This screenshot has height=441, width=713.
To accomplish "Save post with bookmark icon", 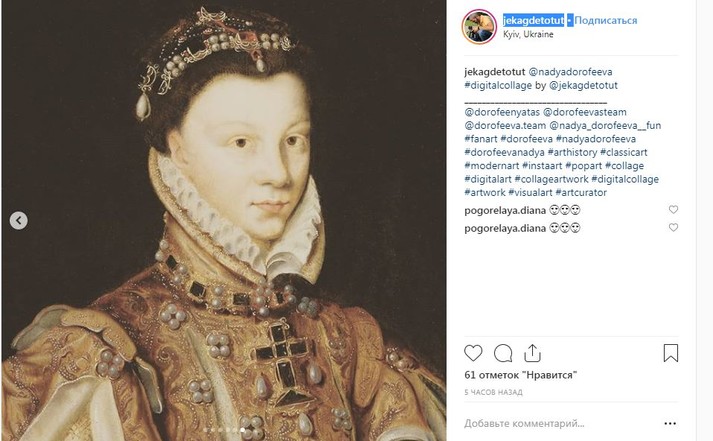I will (671, 353).
